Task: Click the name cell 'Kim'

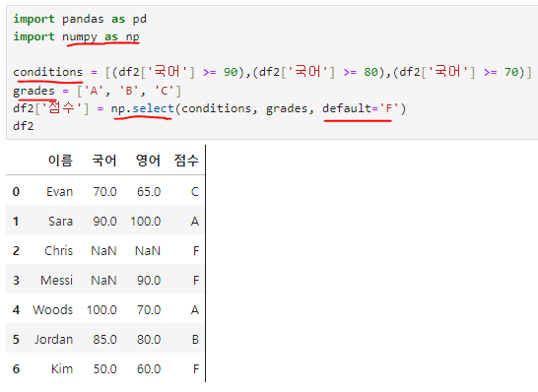Action: tap(62, 369)
